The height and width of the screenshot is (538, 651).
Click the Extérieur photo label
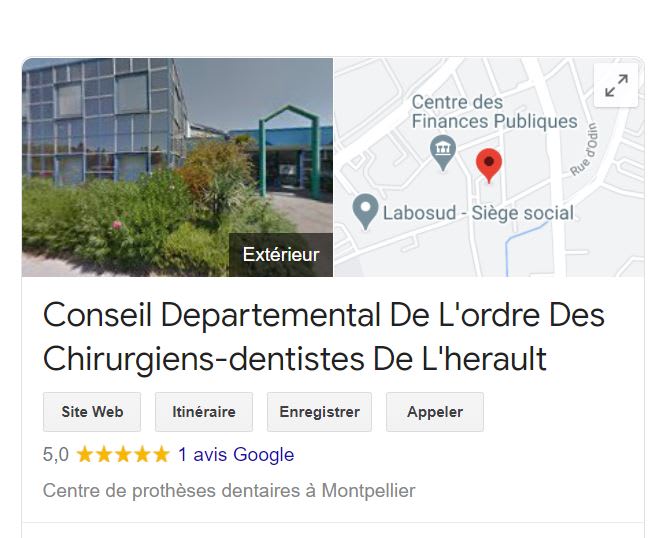point(281,254)
